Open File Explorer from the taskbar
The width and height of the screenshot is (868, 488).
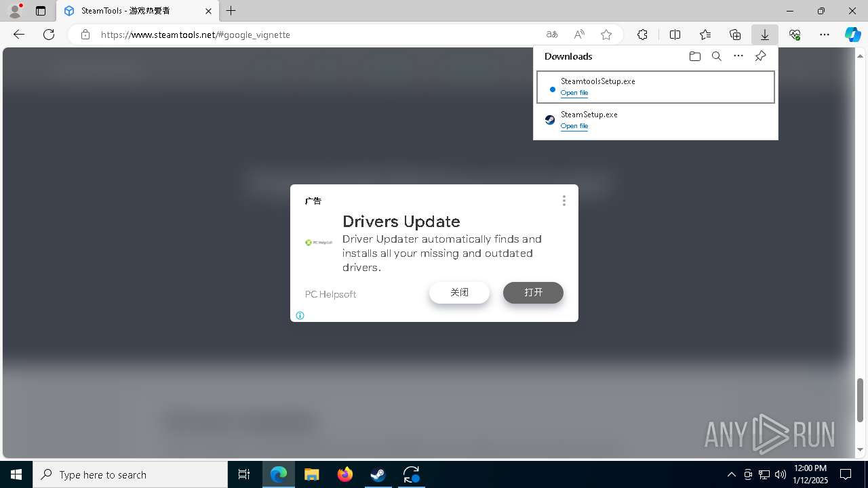[x=311, y=474]
